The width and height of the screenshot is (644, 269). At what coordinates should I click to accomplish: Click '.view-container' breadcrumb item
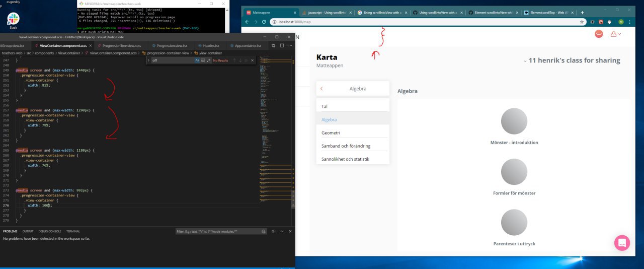coord(209,52)
